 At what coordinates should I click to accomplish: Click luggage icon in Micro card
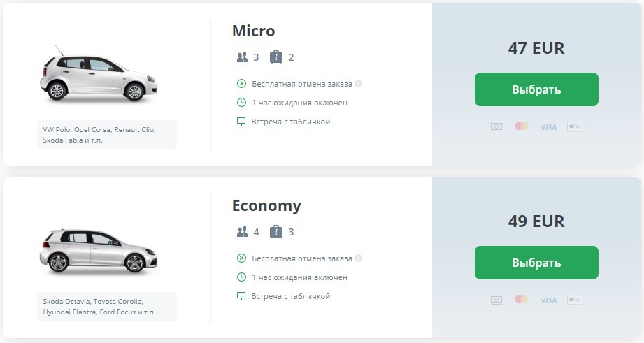276,57
